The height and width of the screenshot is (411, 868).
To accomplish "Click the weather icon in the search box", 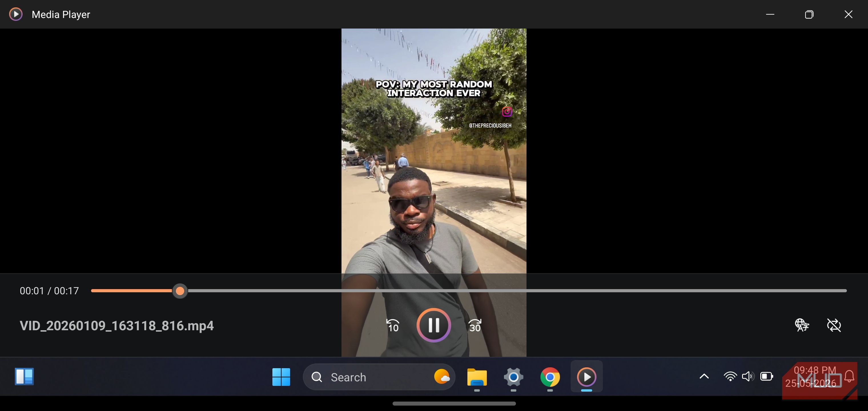I will click(441, 377).
